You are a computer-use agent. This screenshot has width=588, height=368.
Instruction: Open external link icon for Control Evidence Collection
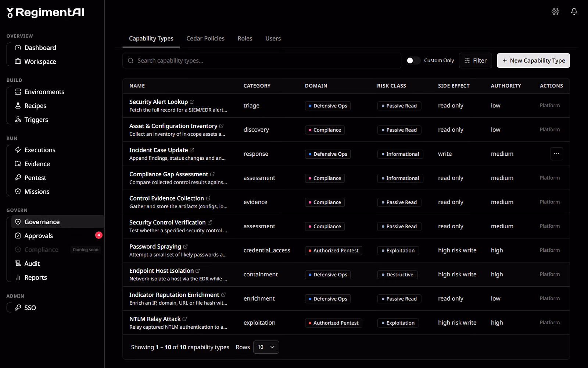(x=208, y=198)
